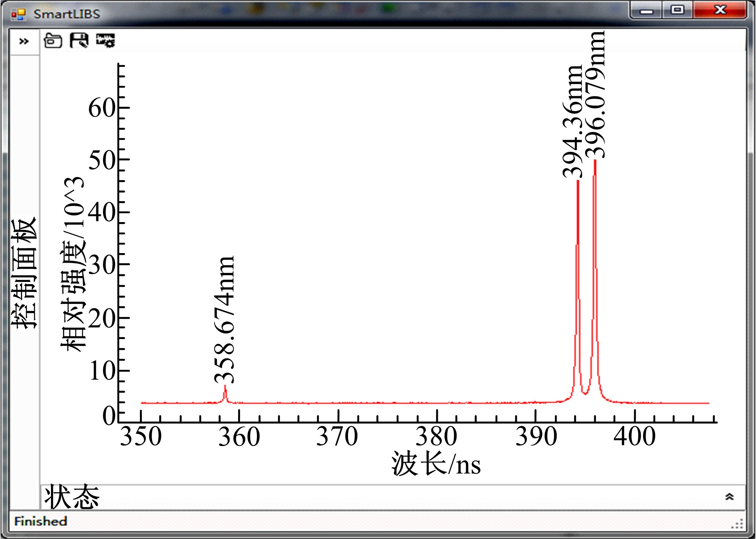
Task: Close the SmartLIBS window
Action: point(720,10)
